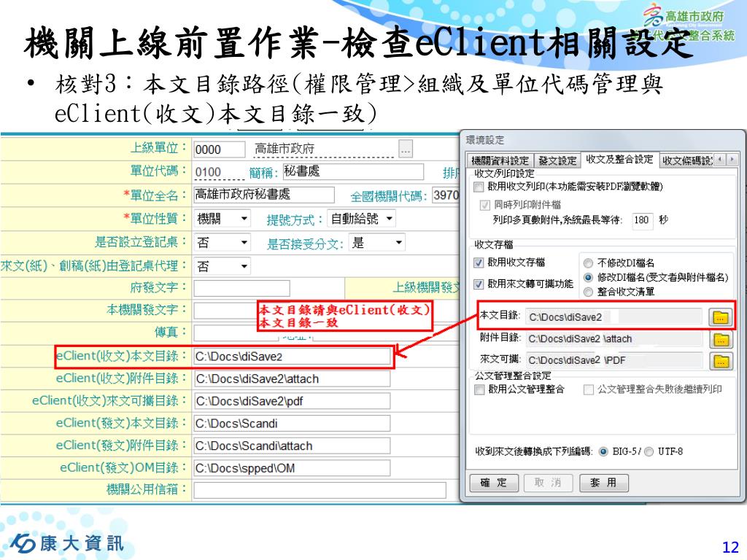
Task: Click the 高雄市政府 name text
Action: (x=285, y=149)
